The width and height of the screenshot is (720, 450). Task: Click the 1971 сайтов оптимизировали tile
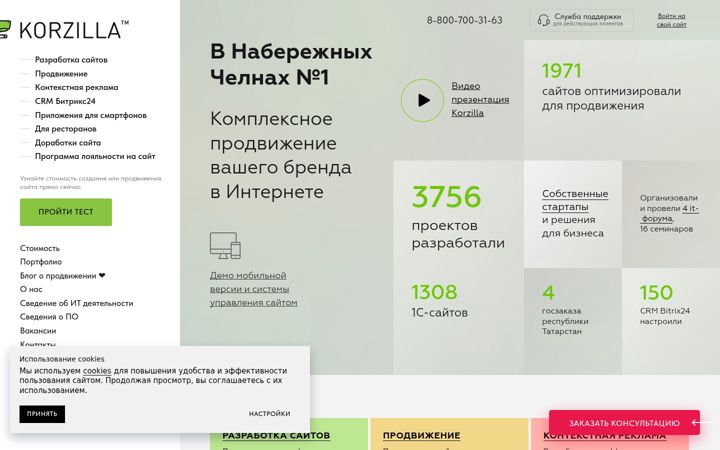[x=622, y=100]
